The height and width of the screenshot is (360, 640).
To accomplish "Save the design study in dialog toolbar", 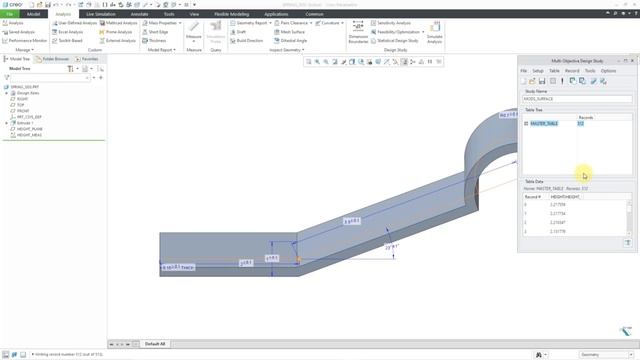I will coord(542,81).
